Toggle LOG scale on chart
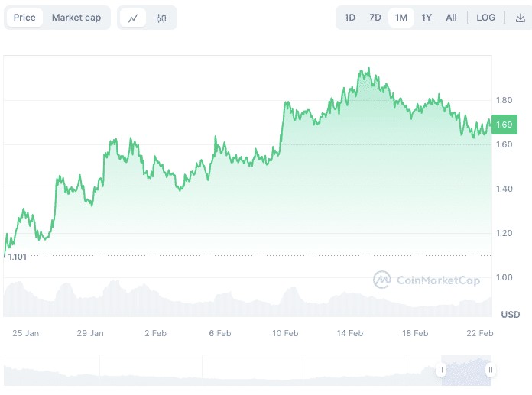The image size is (532, 395). point(485,18)
